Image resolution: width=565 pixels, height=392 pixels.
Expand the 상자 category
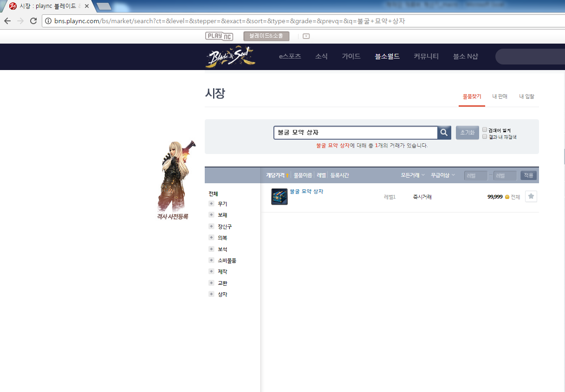point(211,294)
